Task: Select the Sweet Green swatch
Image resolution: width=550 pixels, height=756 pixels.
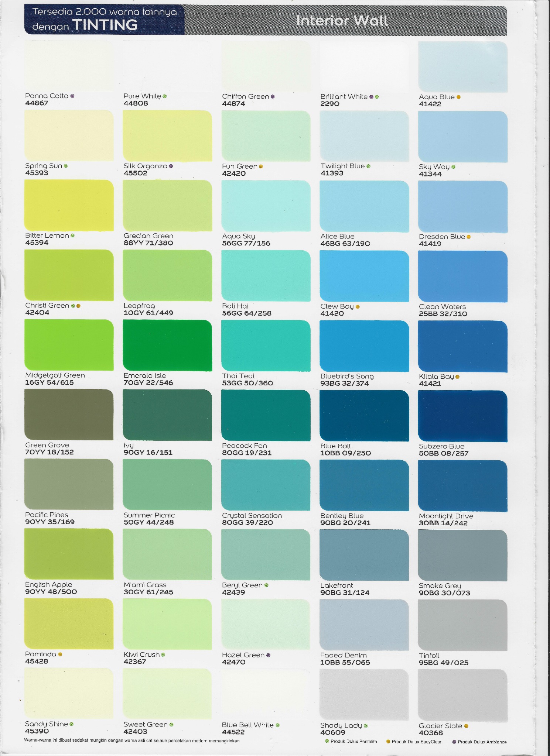Action: tap(167, 694)
